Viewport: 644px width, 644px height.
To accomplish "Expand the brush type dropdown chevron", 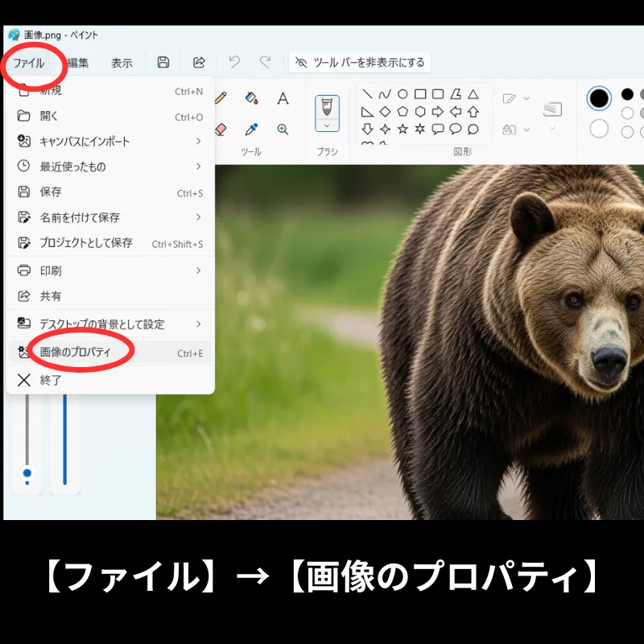I will (327, 126).
